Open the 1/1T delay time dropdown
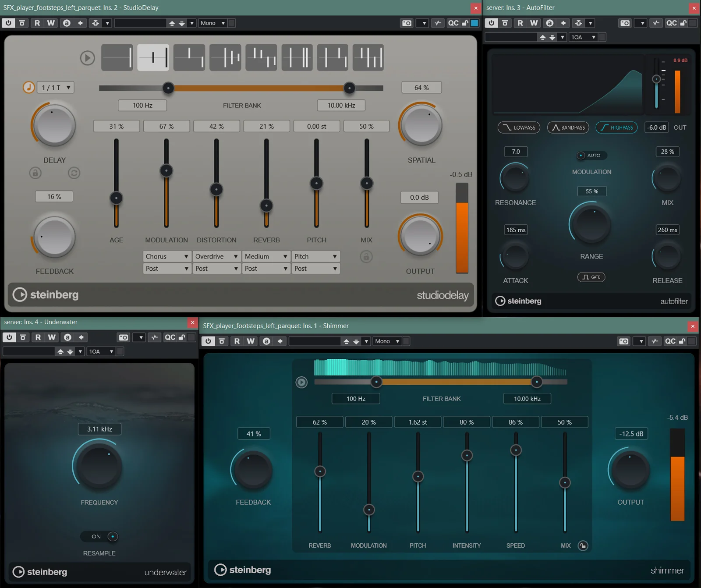This screenshot has height=588, width=701. pyautogui.click(x=56, y=88)
